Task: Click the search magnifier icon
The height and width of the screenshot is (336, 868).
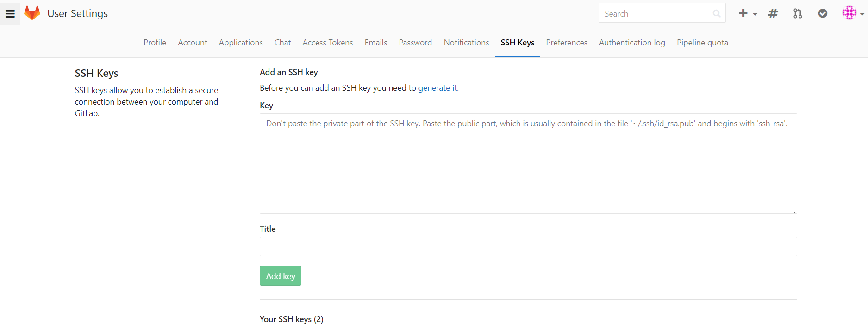Action: point(717,14)
